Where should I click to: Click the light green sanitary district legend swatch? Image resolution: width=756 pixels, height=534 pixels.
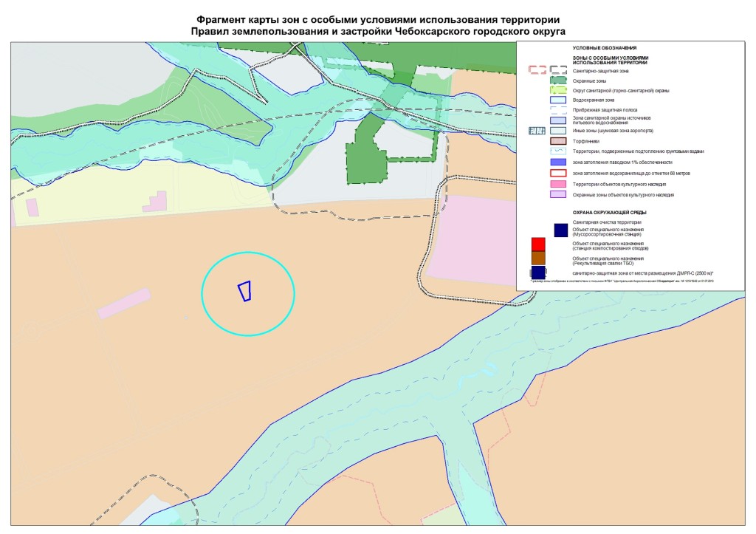click(x=558, y=90)
